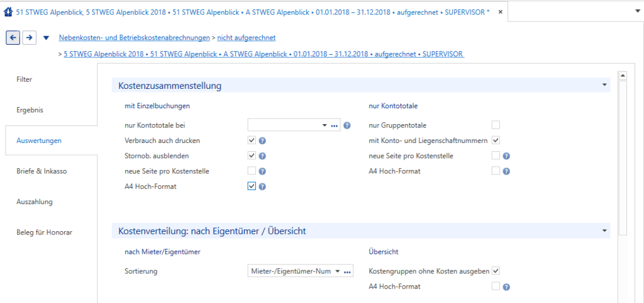Enable right 'neue Seite pro Kostenstelle' checkbox

tap(496, 155)
